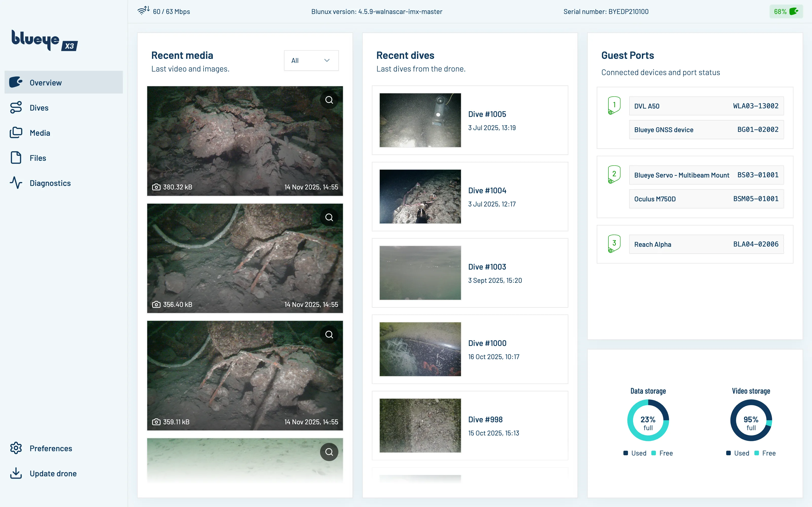Click guest port 2 connector icon
812x507 pixels.
tap(614, 174)
